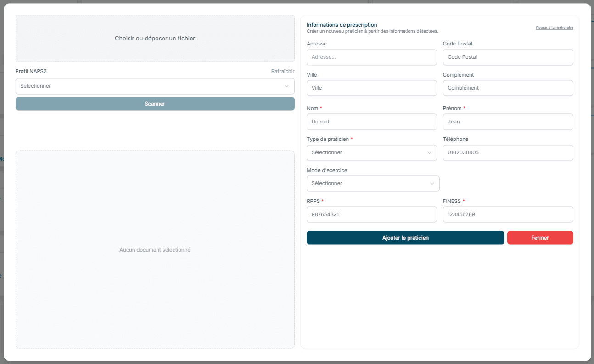
Task: Click the subtitle 'Créer un nouveau praticien' text
Action: (x=372, y=31)
